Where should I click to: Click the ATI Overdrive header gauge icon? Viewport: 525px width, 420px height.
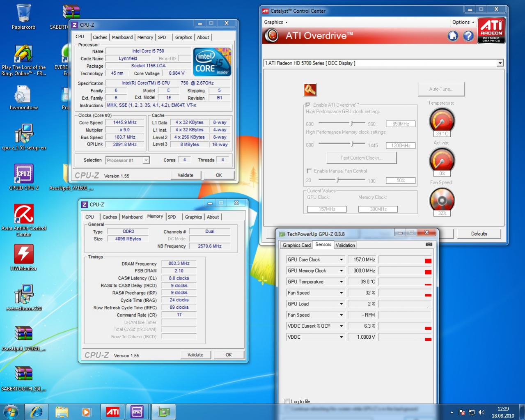(x=271, y=36)
